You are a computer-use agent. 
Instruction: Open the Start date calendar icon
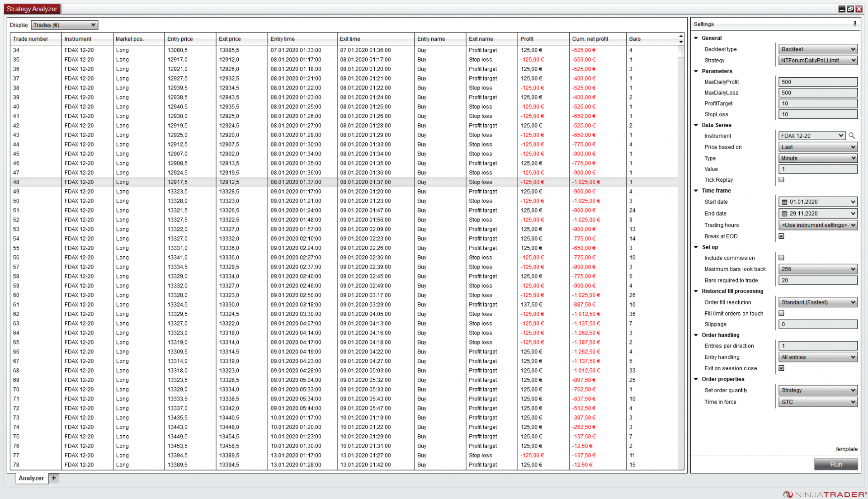784,202
